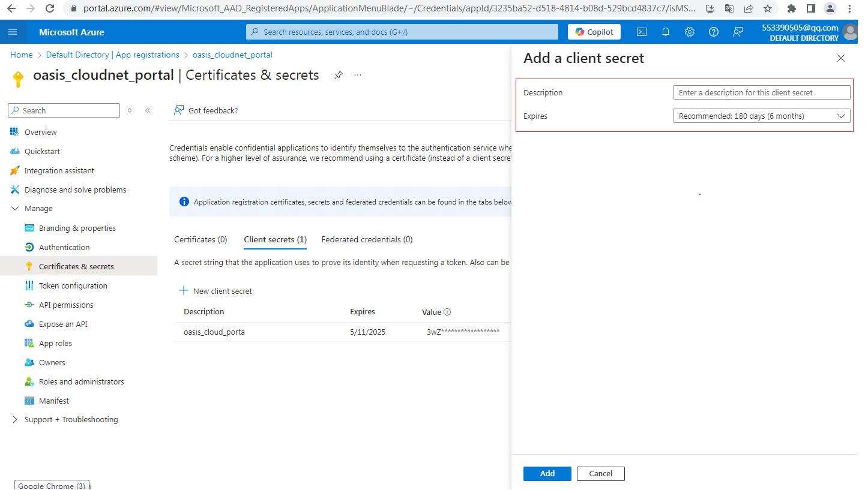Image resolution: width=868 pixels, height=490 pixels.
Task: Click the oasis_cloudnet_portal breadcrumb link
Action: (x=232, y=55)
